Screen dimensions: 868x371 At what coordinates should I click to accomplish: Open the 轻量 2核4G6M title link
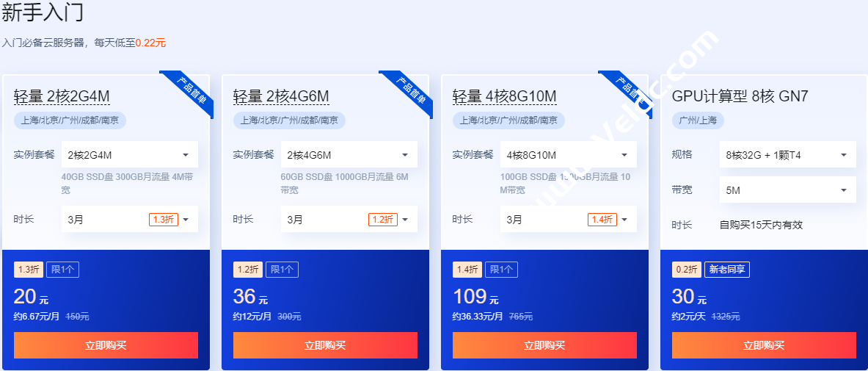[281, 96]
